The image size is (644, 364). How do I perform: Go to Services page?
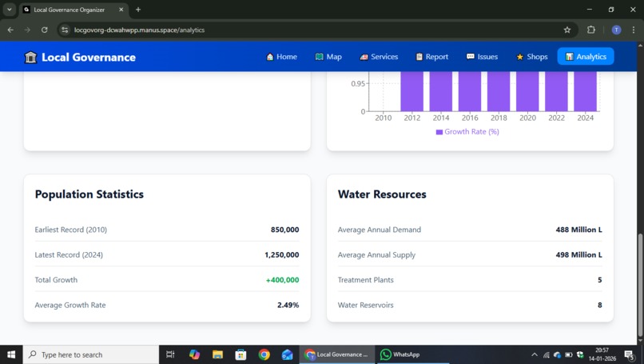pyautogui.click(x=379, y=57)
